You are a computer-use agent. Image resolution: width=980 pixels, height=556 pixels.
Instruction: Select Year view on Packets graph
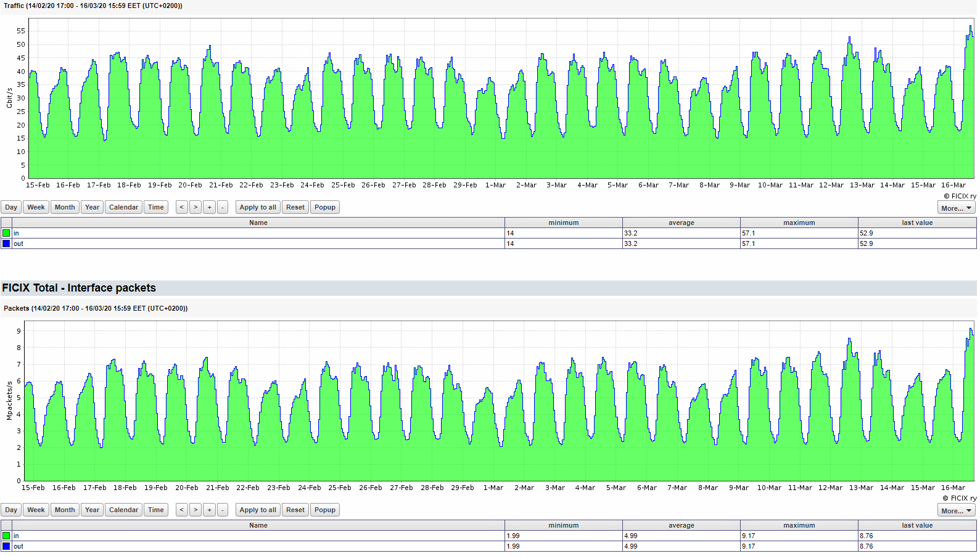coord(92,510)
